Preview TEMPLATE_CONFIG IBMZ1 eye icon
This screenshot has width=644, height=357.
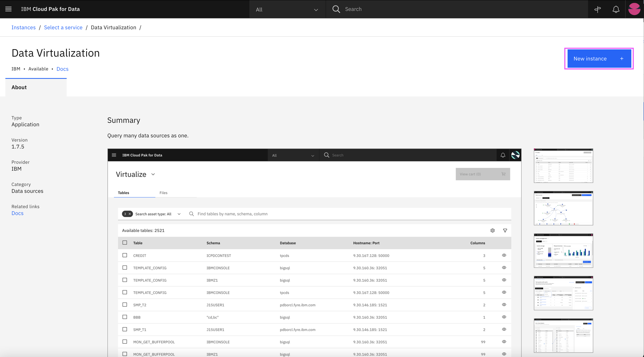click(x=504, y=280)
